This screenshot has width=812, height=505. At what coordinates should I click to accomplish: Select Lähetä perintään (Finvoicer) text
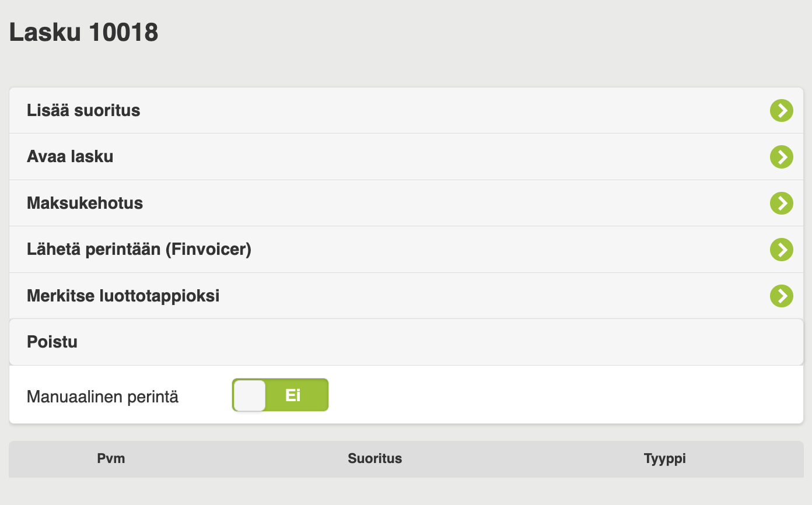tap(139, 250)
